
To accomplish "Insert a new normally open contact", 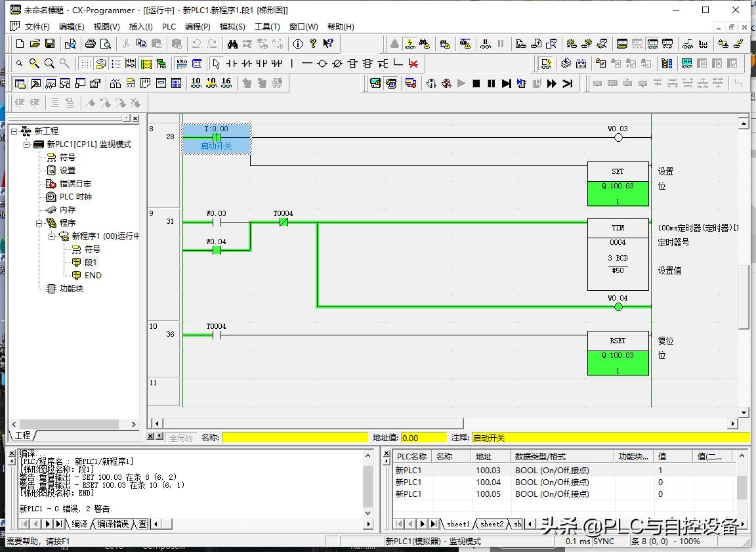I will coord(232,64).
